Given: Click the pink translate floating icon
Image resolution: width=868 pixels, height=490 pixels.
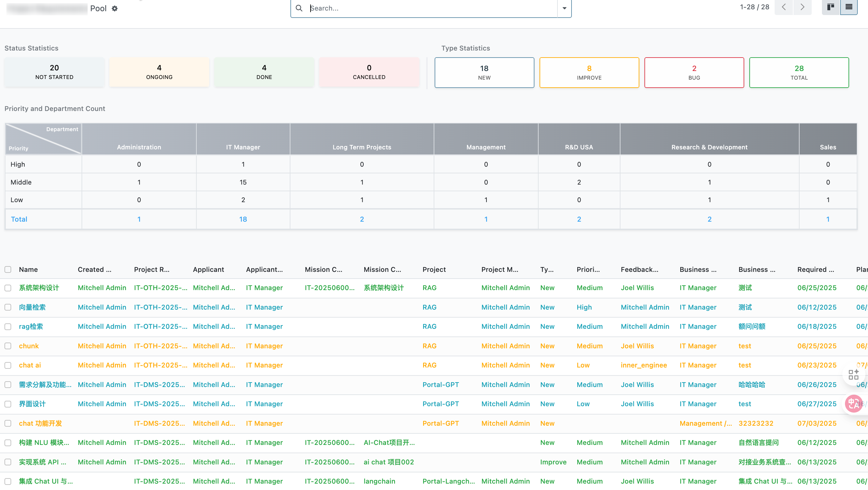Looking at the screenshot, I should coord(854,403).
